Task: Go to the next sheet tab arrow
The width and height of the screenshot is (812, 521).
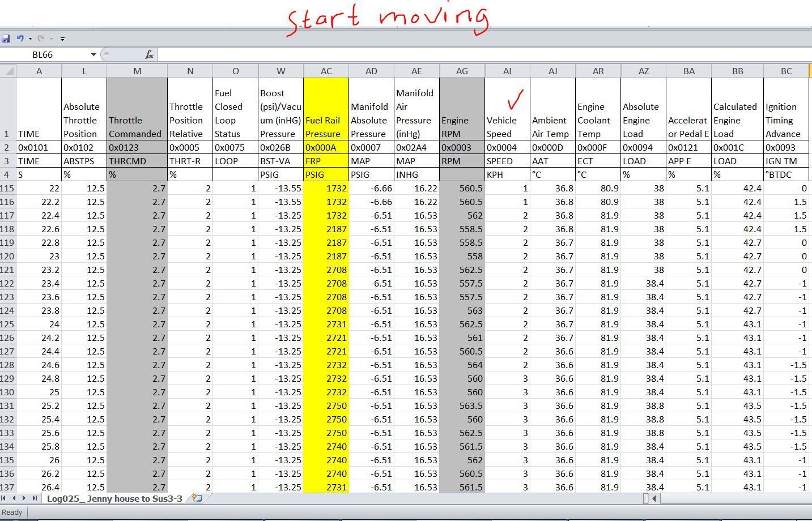Action: [24, 498]
